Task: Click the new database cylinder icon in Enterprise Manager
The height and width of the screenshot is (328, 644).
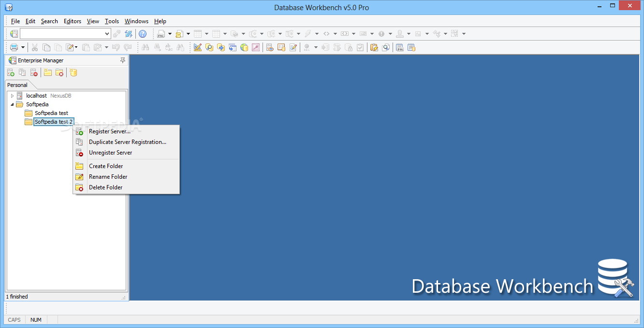Action: click(x=73, y=72)
